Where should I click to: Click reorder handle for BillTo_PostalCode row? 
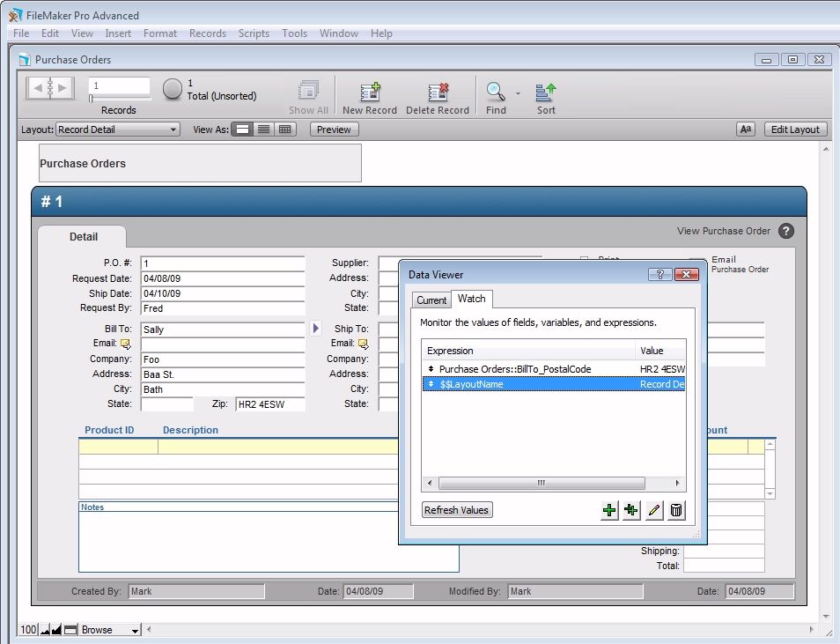coord(431,369)
